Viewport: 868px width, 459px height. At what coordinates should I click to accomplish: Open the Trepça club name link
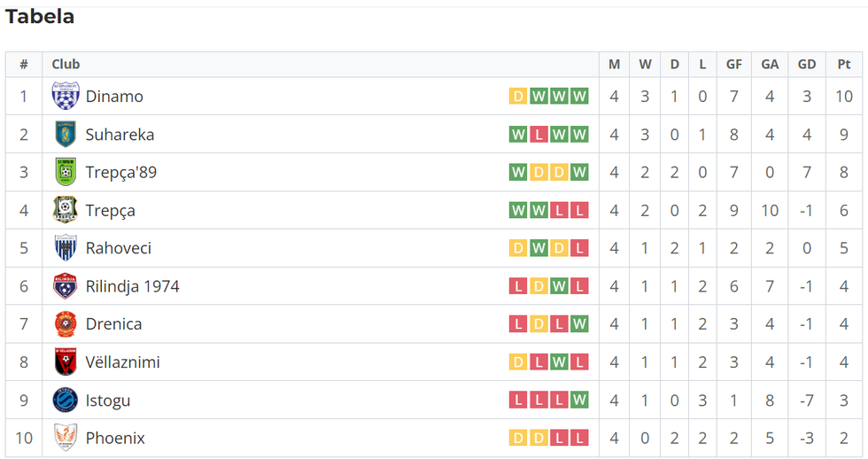[x=110, y=211]
